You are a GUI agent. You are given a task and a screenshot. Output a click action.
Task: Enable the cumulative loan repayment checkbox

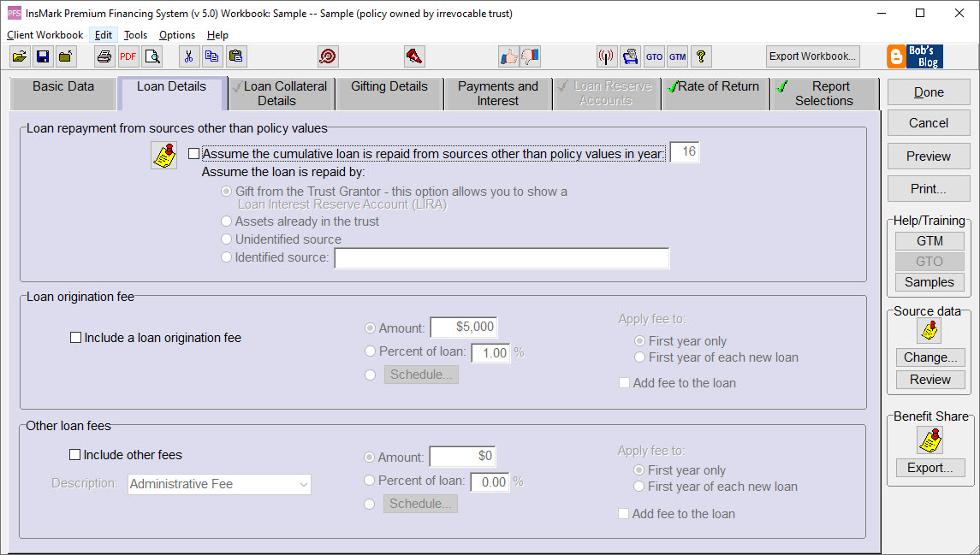[194, 153]
